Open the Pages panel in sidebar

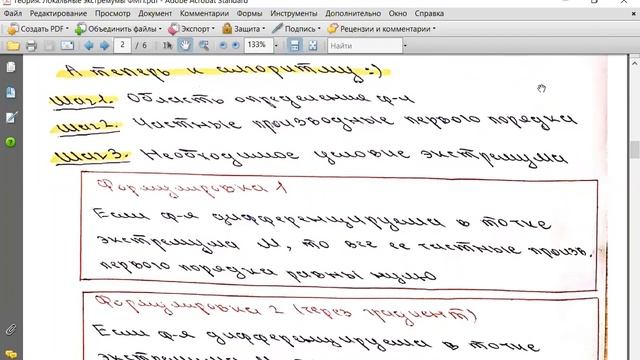click(11, 67)
